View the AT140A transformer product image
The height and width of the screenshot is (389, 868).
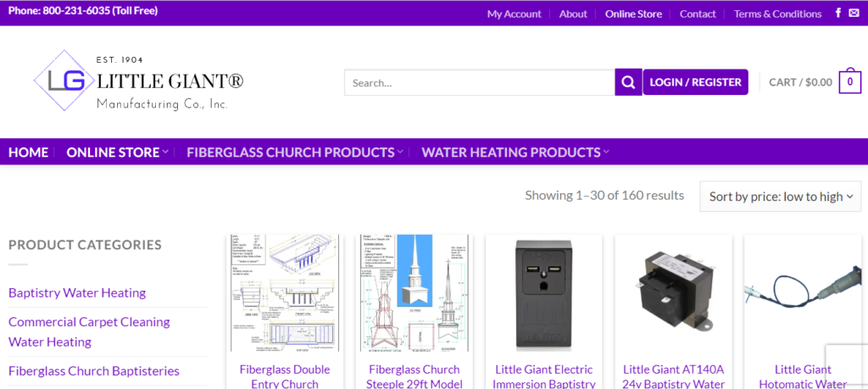pos(673,293)
